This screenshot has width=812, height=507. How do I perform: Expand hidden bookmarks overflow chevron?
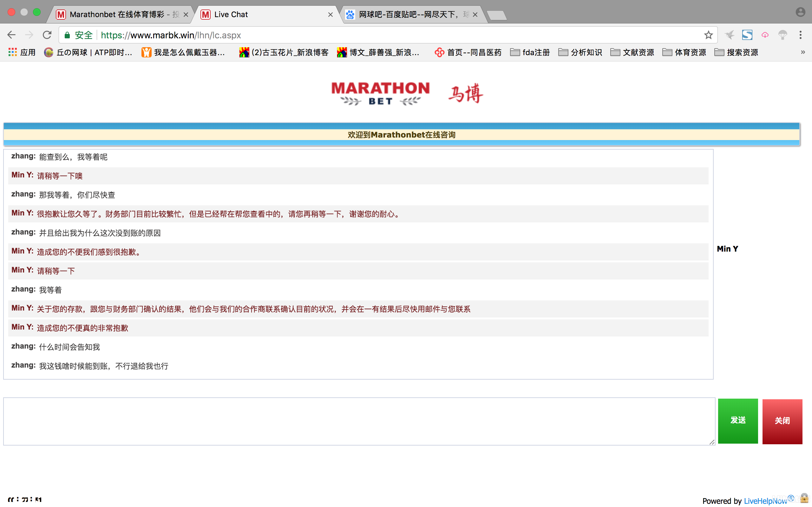click(802, 52)
